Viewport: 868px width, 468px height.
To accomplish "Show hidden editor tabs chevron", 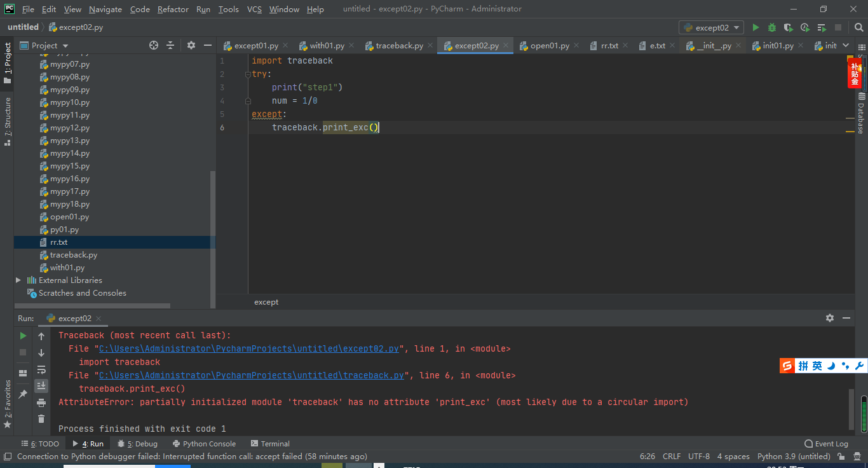I will [846, 45].
